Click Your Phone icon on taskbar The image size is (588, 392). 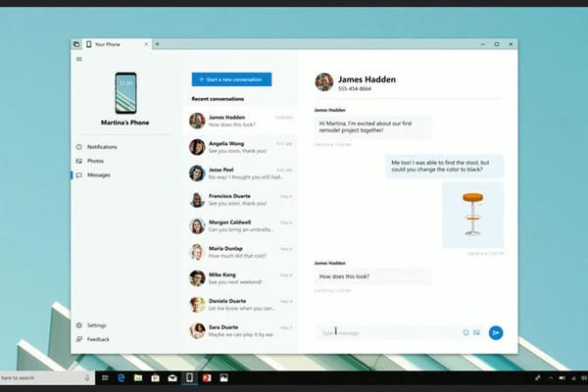[189, 377]
